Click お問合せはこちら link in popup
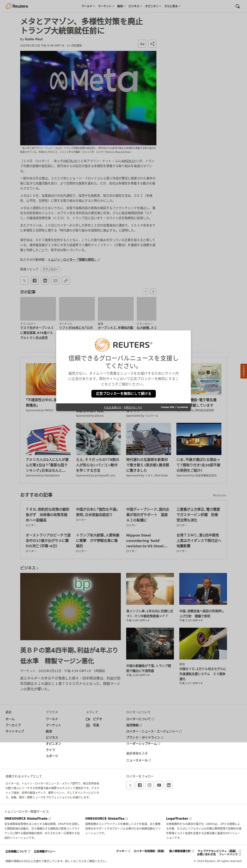247x868 pixels. tap(133, 407)
